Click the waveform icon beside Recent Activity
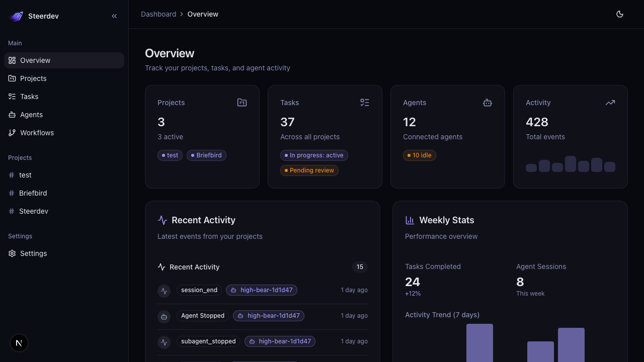The width and height of the screenshot is (644, 362). (162, 220)
